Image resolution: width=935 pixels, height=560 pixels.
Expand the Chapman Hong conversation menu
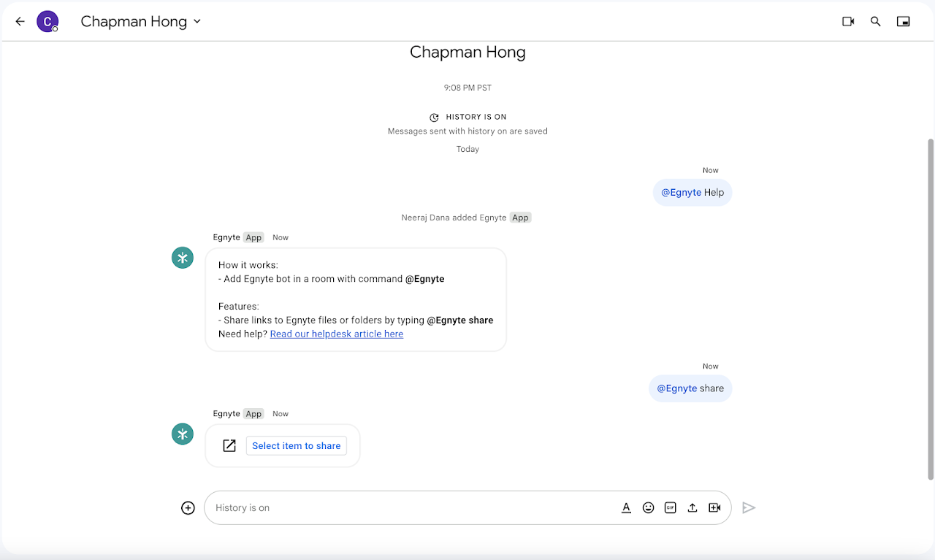point(196,22)
